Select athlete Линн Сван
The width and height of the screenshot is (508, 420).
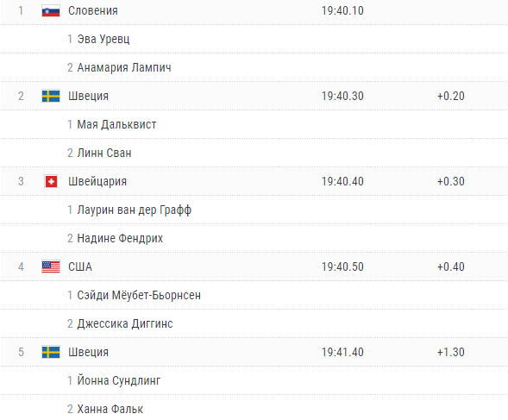(104, 153)
